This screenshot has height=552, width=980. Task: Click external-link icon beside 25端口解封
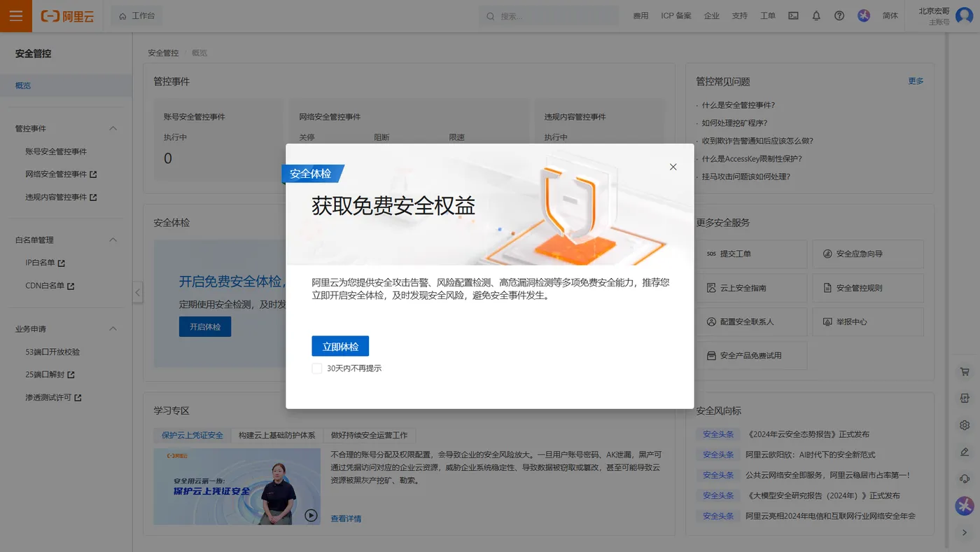(71, 375)
